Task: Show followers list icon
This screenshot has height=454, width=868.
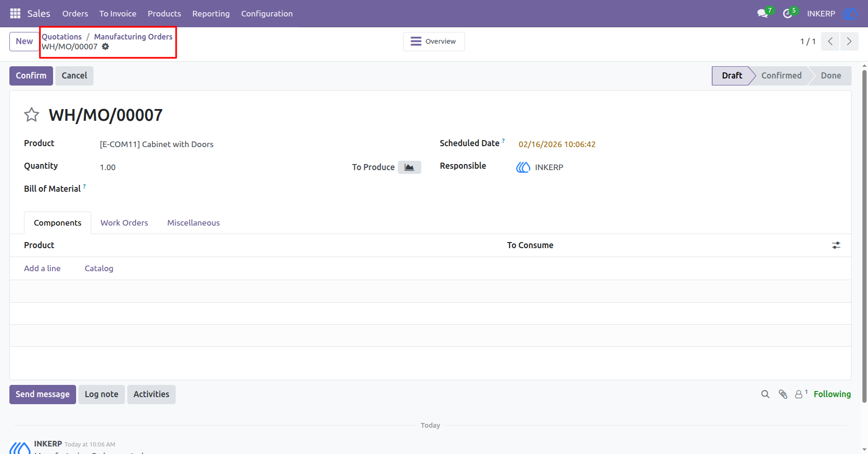Action: (801, 394)
